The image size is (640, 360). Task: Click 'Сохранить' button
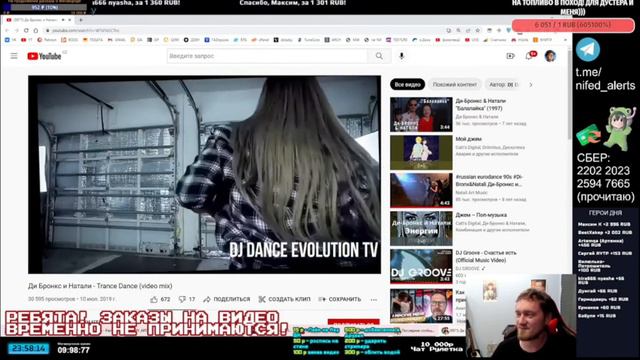[x=340, y=299]
